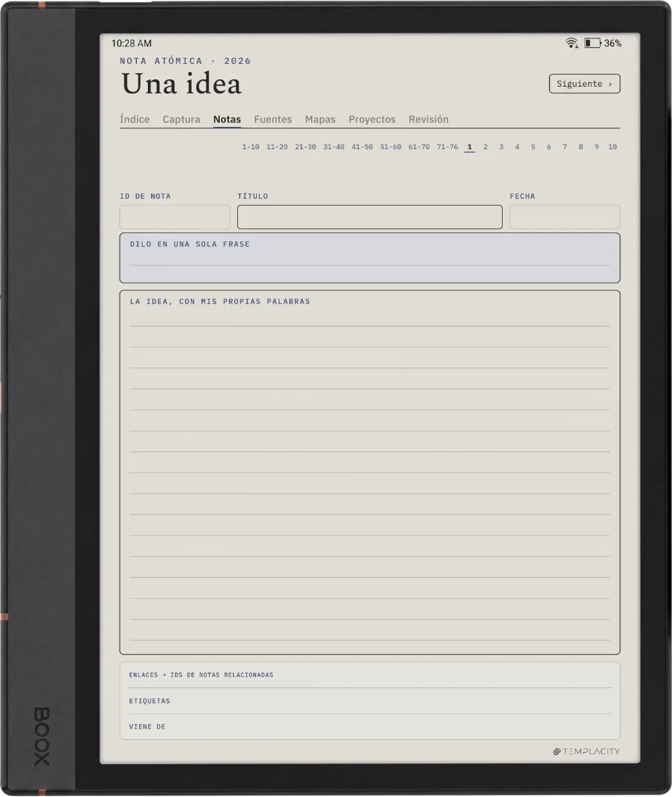The width and height of the screenshot is (672, 797).
Task: Select note page 1
Action: pyautogui.click(x=470, y=147)
